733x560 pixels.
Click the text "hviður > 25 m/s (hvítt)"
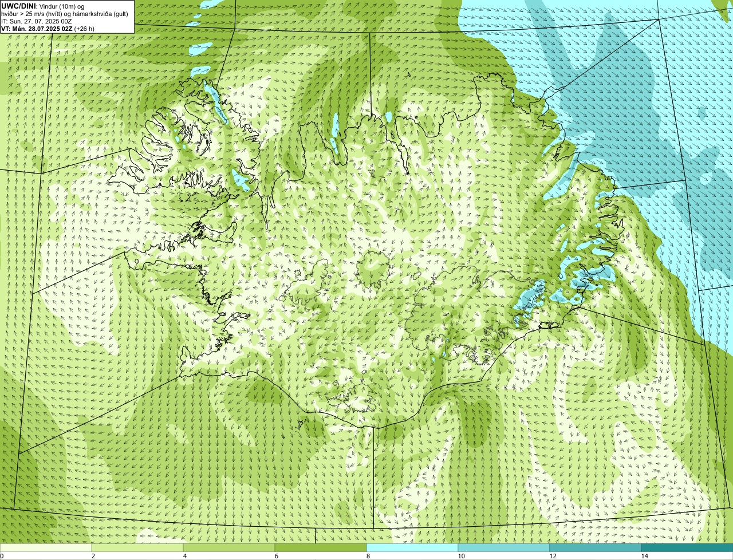tap(36, 13)
